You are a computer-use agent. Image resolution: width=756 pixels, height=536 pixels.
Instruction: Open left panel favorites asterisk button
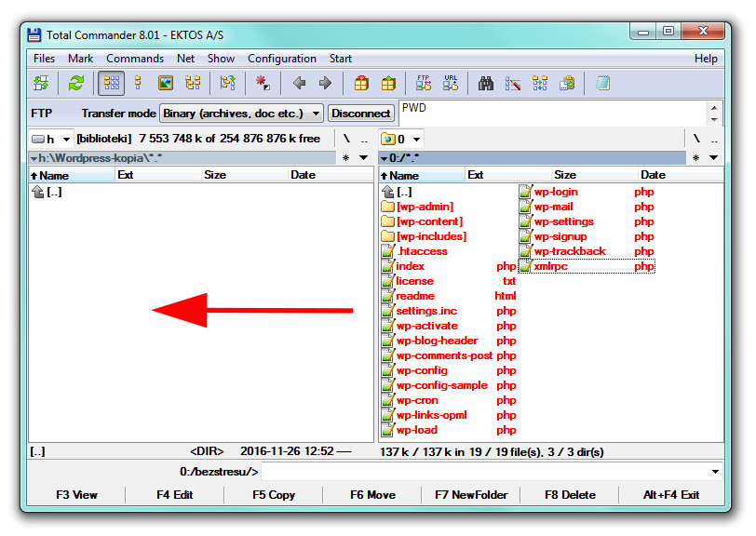point(345,157)
